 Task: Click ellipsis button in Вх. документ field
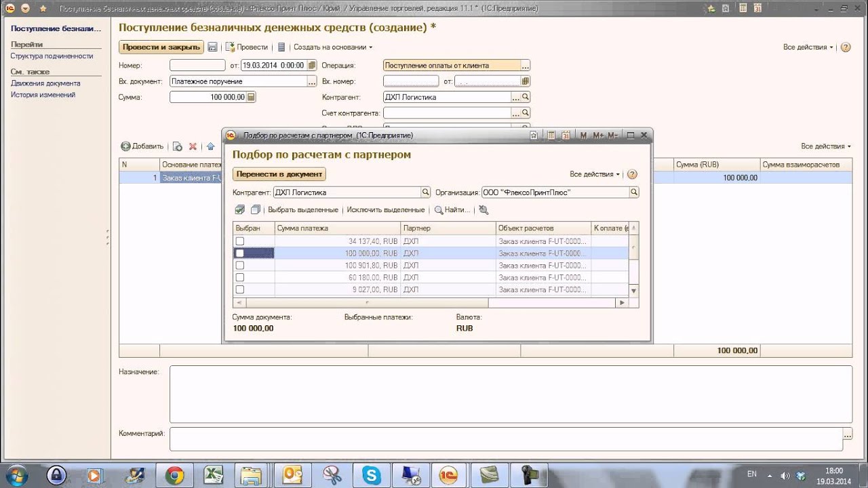[312, 81]
